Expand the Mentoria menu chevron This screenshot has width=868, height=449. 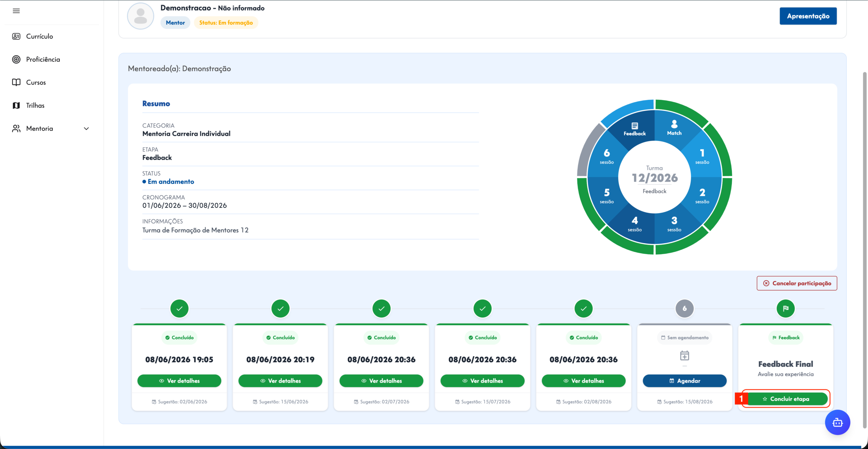(86, 128)
